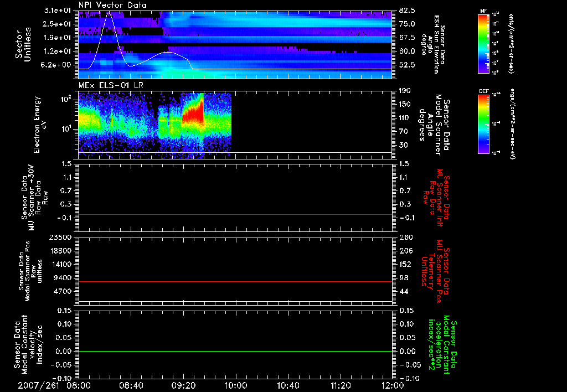Click the '08:40' time tick label
The image size is (567, 392).
[131, 385]
